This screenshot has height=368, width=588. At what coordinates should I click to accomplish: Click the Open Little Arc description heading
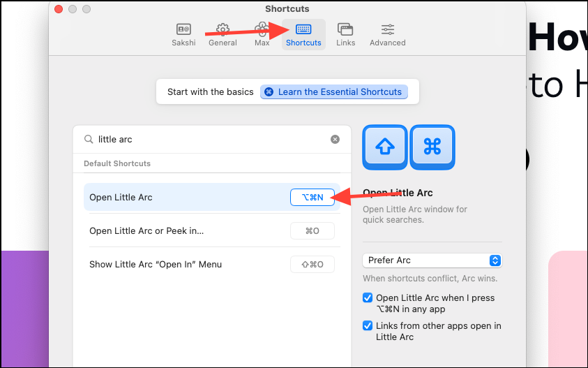[x=398, y=193]
